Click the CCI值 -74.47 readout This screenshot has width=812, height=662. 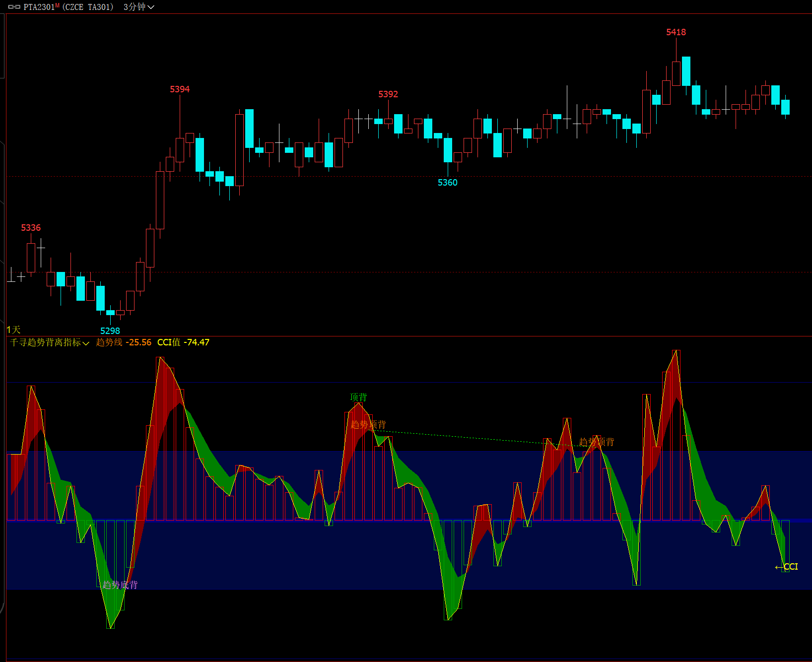pyautogui.click(x=183, y=342)
